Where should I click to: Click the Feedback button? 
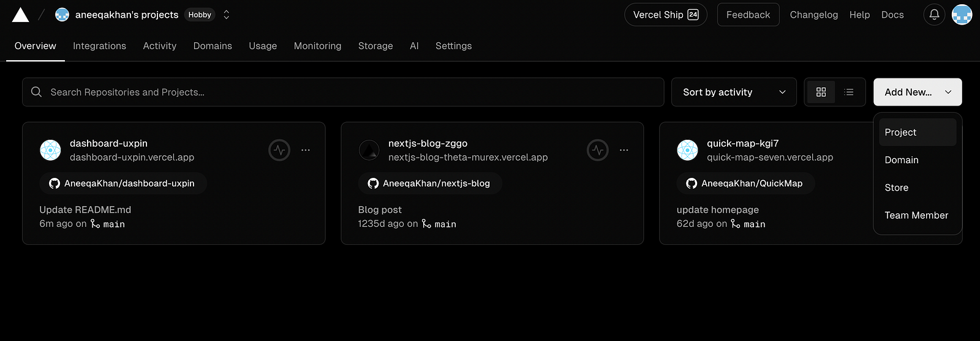coord(748,15)
